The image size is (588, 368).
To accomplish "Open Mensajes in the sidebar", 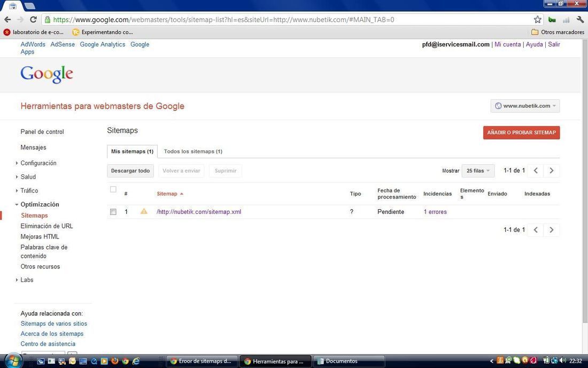I will pos(33,148).
